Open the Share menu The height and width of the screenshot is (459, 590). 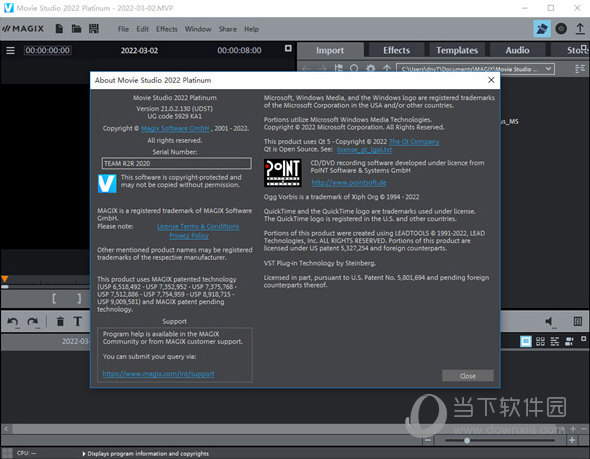tap(228, 29)
